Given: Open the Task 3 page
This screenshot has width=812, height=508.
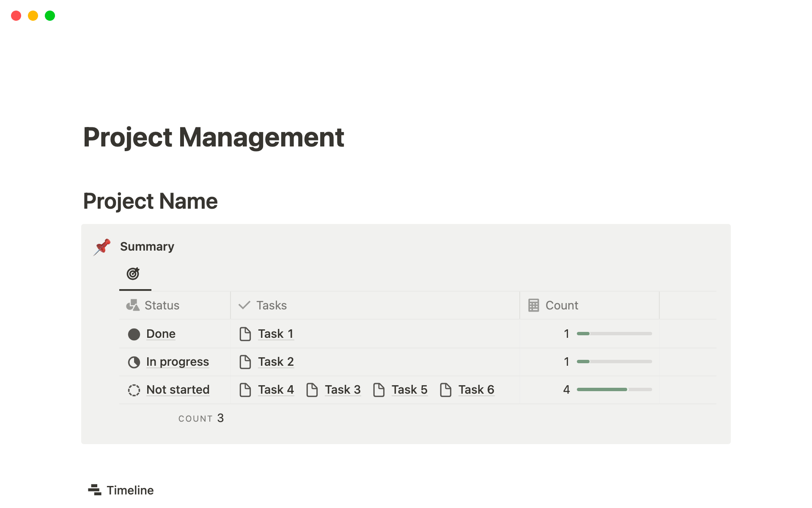Looking at the screenshot, I should (343, 389).
